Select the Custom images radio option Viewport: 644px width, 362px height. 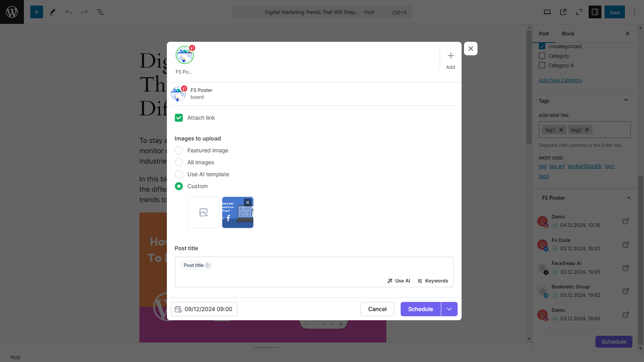(x=179, y=186)
